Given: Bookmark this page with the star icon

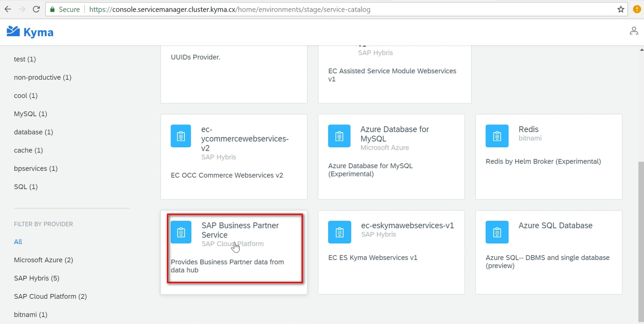Looking at the screenshot, I should click(621, 9).
